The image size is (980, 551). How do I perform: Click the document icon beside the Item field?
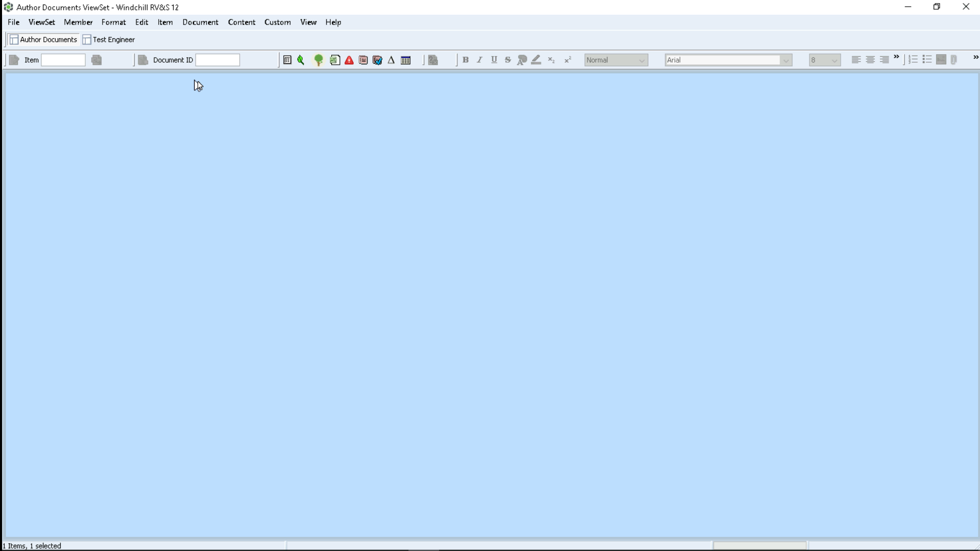coord(14,60)
